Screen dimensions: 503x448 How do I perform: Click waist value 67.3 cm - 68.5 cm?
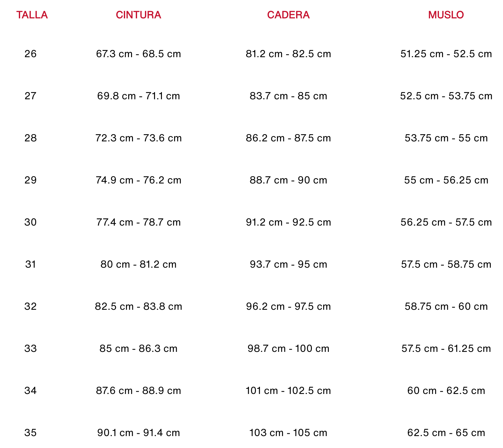[x=139, y=54]
